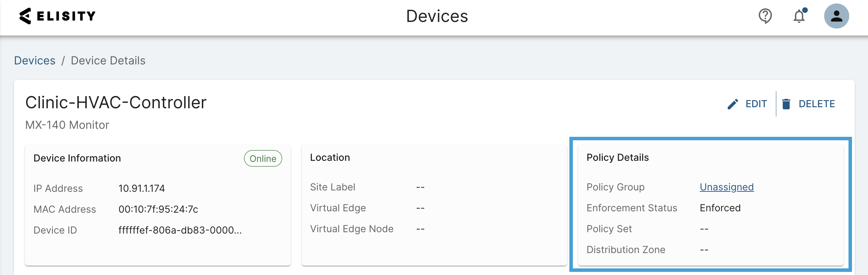Go to Devices breadcrumb link
868x275 pixels.
pos(35,61)
